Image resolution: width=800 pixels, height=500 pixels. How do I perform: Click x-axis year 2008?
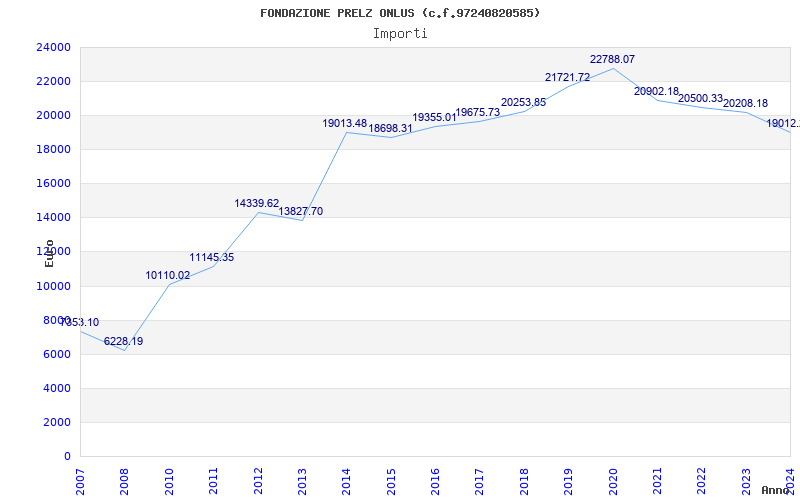tap(124, 481)
